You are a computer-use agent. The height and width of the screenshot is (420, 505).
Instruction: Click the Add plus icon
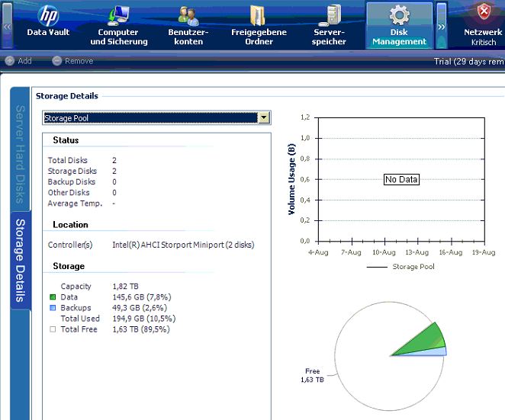[9, 61]
